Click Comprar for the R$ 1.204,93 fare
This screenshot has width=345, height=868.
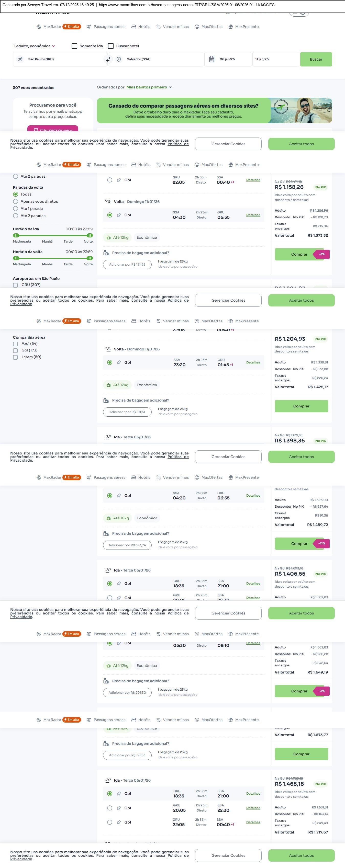click(301, 406)
